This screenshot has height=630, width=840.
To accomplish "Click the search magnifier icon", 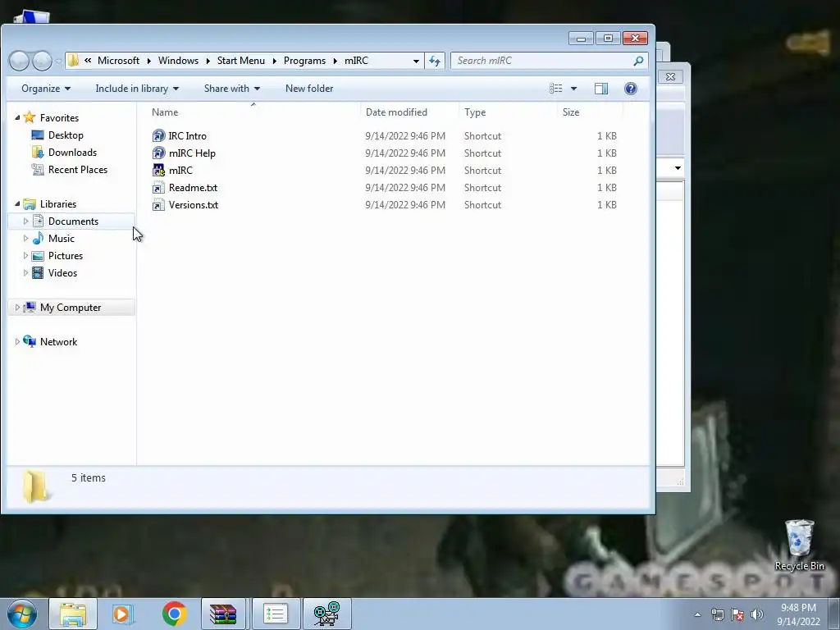I will [638, 61].
